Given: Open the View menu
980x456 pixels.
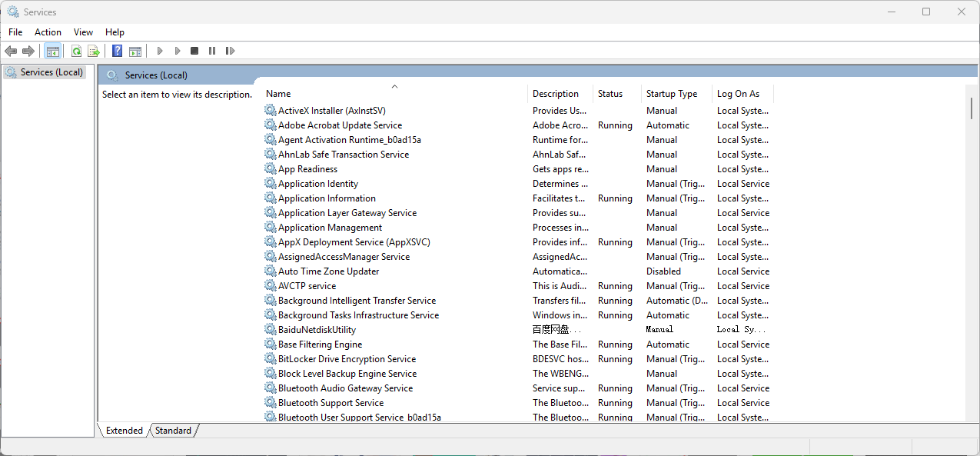Looking at the screenshot, I should [x=83, y=32].
